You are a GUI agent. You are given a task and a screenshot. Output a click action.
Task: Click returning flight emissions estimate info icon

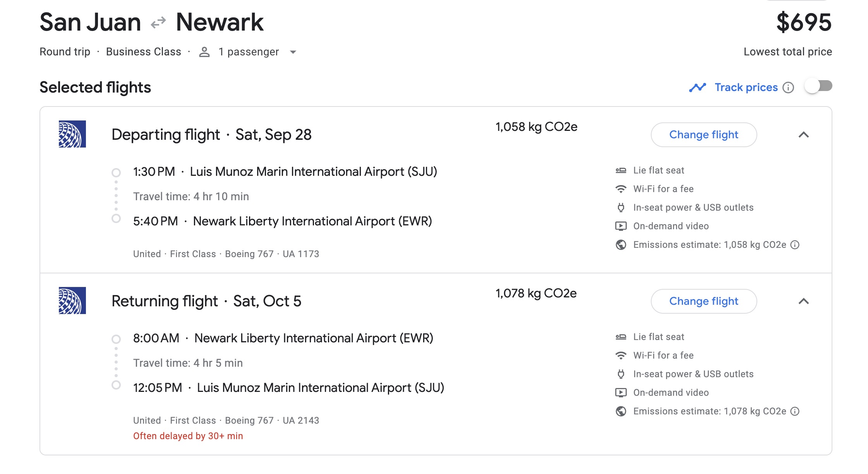click(x=795, y=411)
